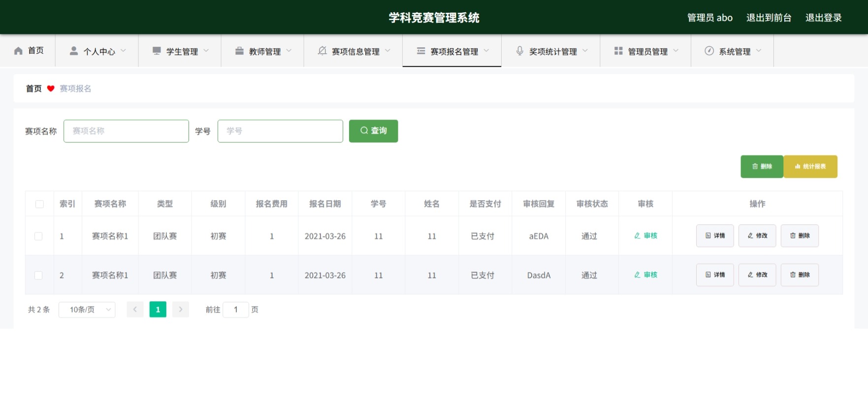The image size is (868, 416).
Task: Open the 个人中心 menu
Action: point(97,50)
